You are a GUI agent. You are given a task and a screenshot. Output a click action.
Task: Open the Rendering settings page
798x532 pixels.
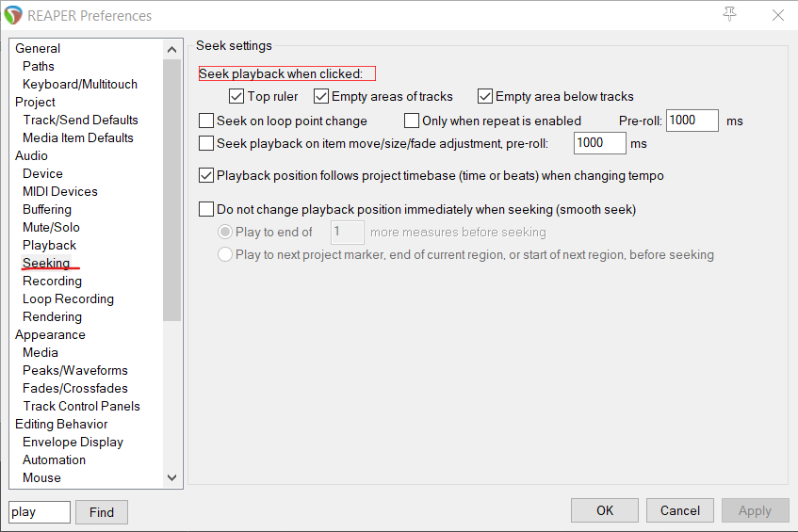[x=52, y=316]
